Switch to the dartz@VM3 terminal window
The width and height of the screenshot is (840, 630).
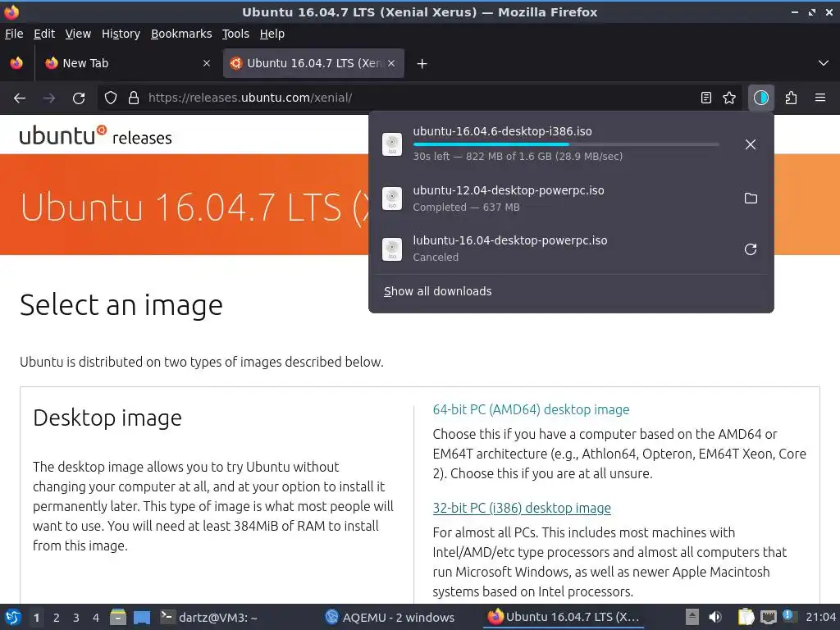click(x=209, y=617)
